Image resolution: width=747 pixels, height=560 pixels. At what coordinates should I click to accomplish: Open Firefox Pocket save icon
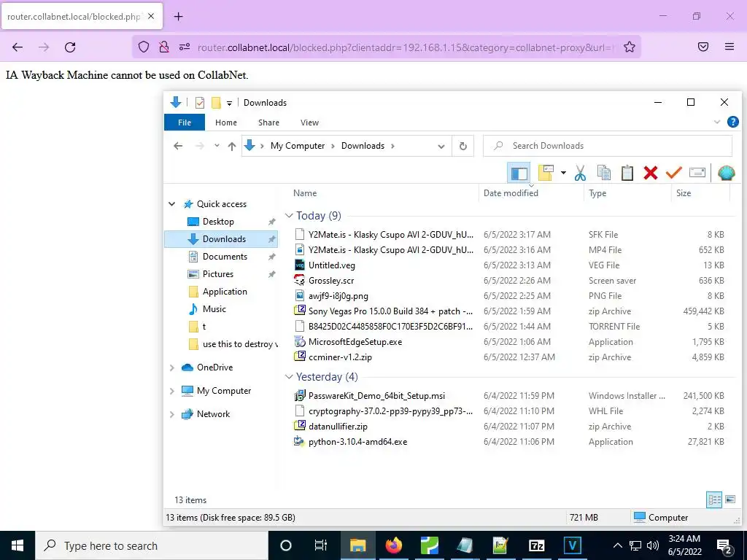pos(703,47)
